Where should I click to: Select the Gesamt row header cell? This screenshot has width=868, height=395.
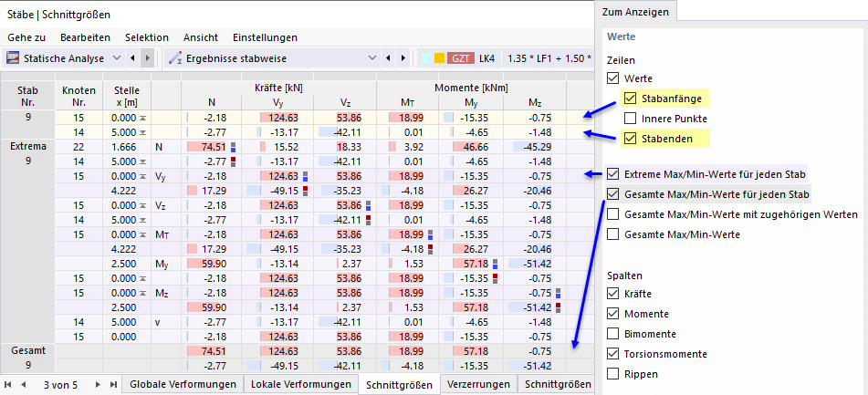(27, 359)
